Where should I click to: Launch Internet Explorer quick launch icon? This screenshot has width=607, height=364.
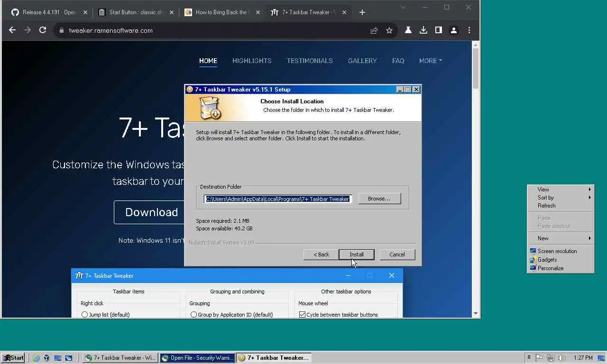(x=37, y=358)
